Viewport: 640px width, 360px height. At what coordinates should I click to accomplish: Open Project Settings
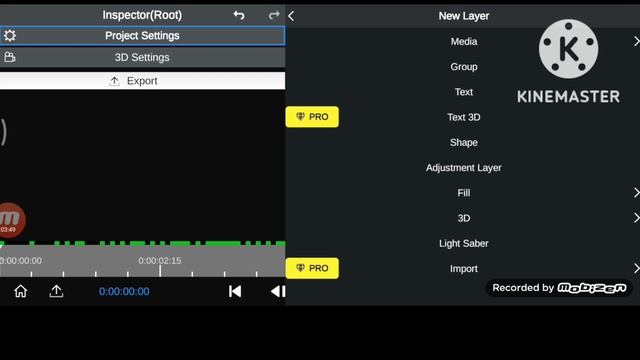142,36
